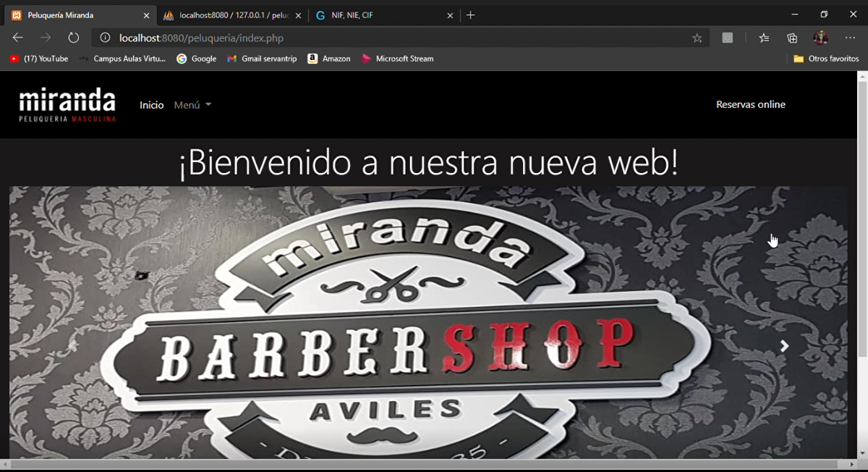The image size is (868, 472).
Task: Reload the page with refresh icon
Action: coord(73,38)
